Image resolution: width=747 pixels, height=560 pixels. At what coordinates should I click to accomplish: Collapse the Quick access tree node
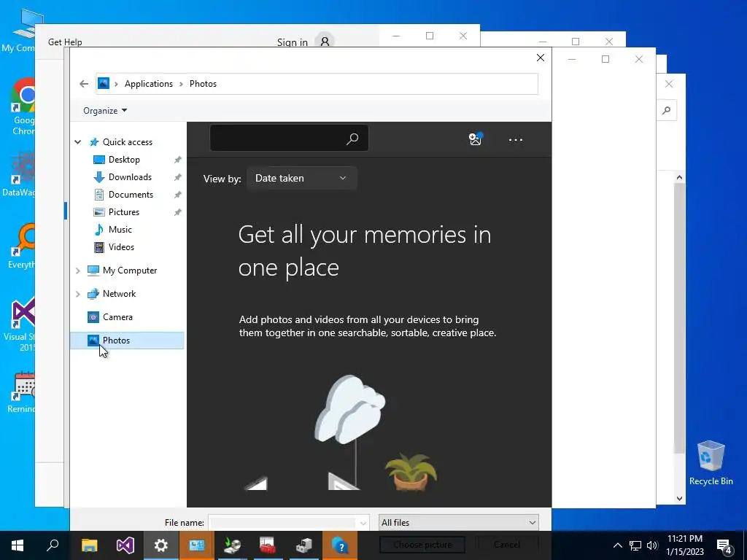click(77, 142)
